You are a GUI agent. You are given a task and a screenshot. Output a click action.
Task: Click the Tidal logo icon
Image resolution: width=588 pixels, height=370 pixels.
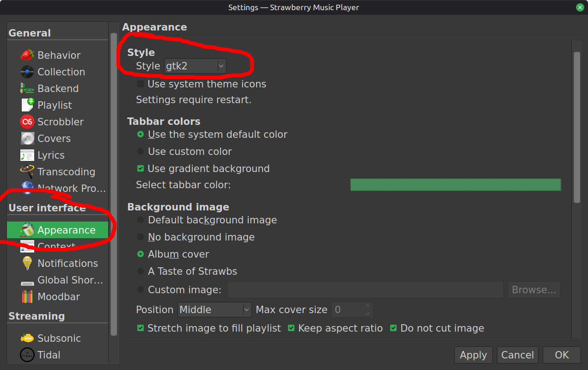tap(27, 355)
